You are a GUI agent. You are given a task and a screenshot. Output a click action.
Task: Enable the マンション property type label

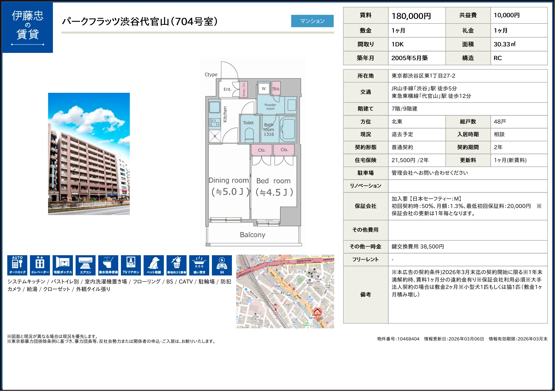coord(312,21)
